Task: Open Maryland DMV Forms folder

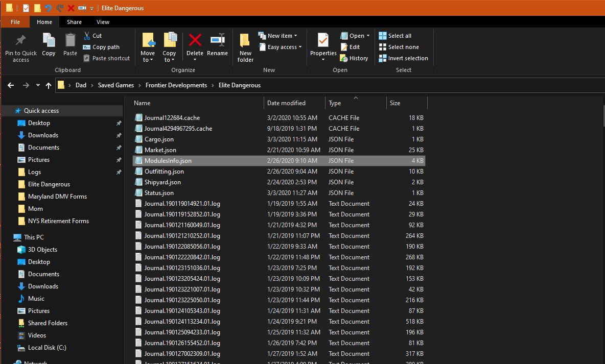Action: (57, 197)
